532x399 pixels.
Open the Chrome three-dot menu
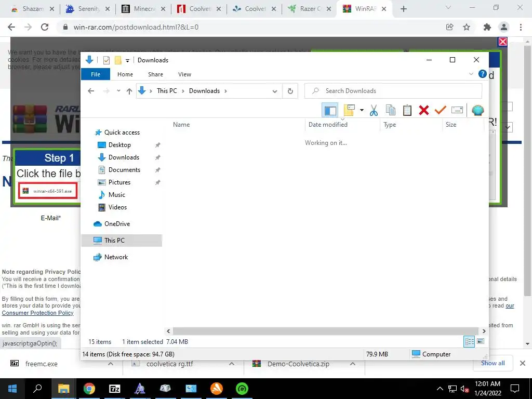point(521,27)
